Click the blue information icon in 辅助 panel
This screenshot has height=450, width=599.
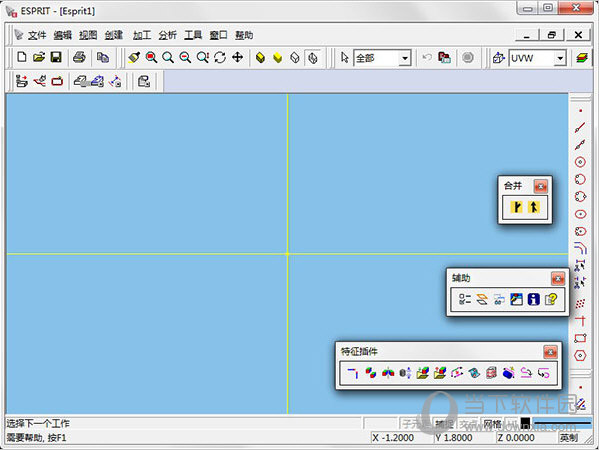click(x=533, y=299)
